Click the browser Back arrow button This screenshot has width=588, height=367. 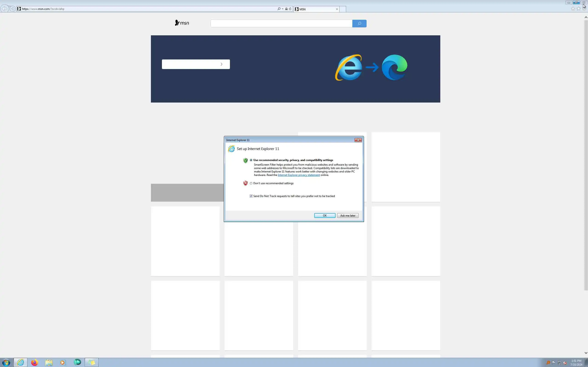click(5, 9)
